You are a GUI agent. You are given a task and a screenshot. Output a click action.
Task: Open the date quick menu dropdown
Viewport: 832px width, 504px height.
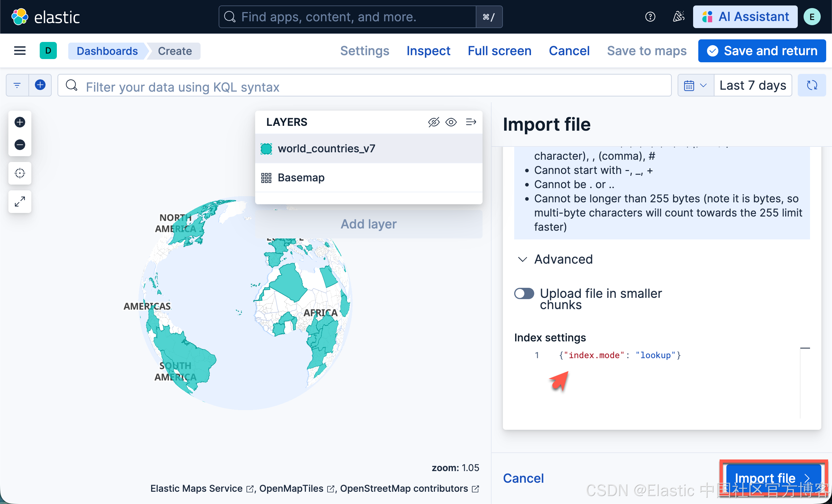pos(695,86)
